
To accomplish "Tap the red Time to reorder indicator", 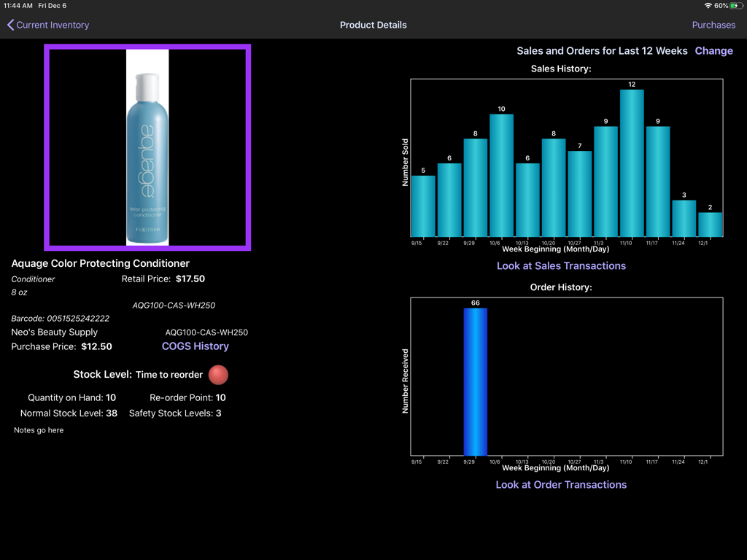I will 217,374.
